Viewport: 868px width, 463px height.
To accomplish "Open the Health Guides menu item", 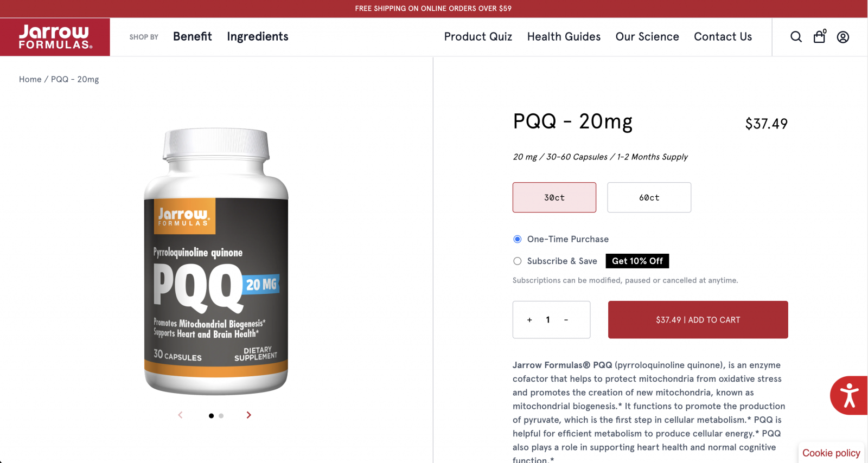I will pyautogui.click(x=564, y=36).
